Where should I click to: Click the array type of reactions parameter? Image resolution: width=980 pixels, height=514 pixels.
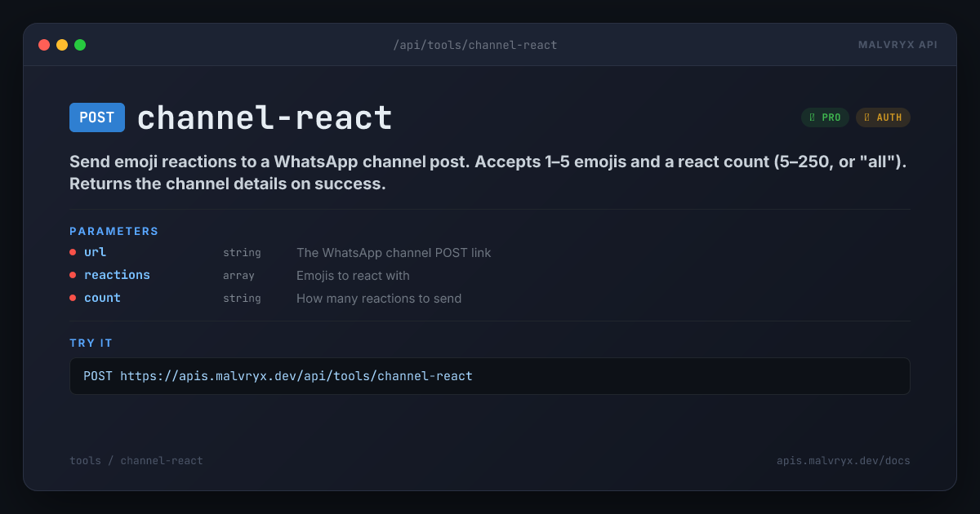click(x=238, y=276)
